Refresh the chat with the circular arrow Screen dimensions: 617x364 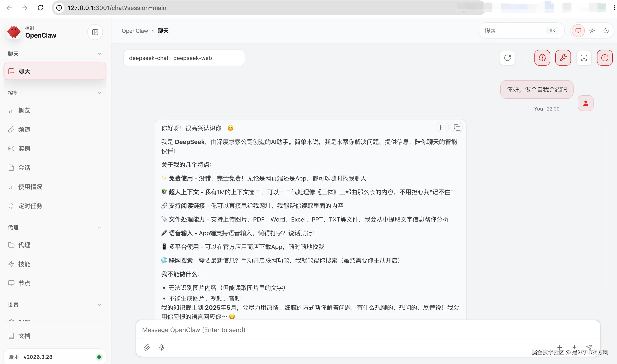tap(507, 58)
